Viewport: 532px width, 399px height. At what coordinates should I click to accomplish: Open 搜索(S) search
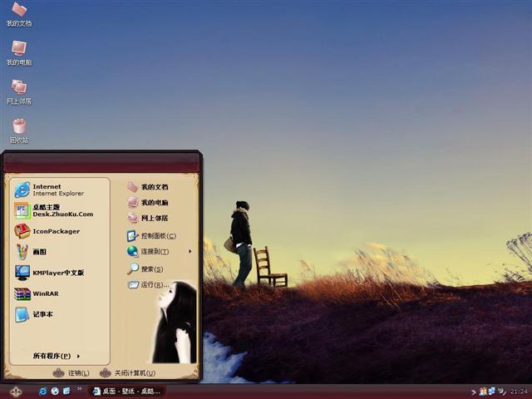tap(145, 269)
